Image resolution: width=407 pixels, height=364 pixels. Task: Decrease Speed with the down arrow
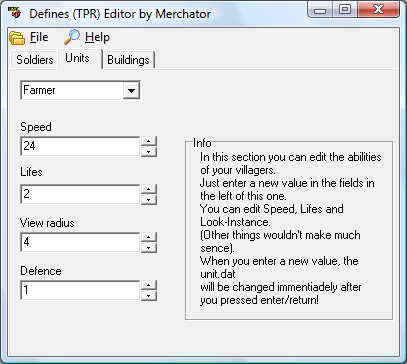pos(149,152)
